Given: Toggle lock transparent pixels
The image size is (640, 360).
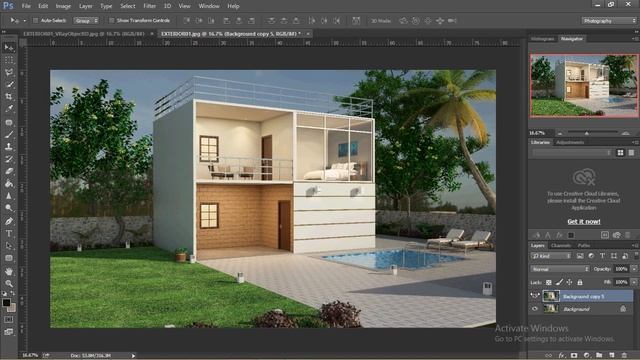Looking at the screenshot, I should (x=549, y=282).
